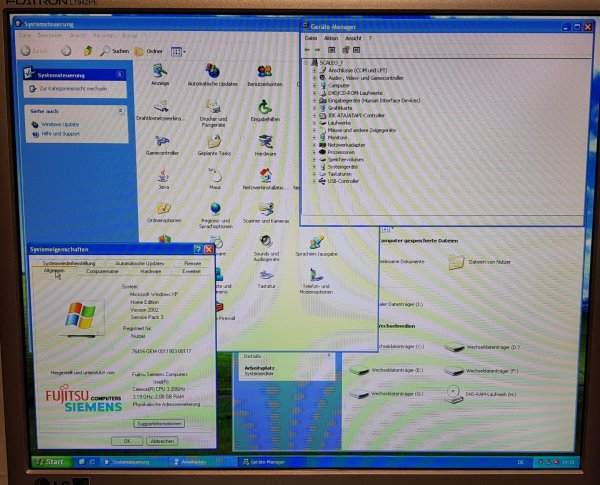The height and width of the screenshot is (485, 600).
Task: Open the Benutzerkonten icon
Action: pos(265,75)
